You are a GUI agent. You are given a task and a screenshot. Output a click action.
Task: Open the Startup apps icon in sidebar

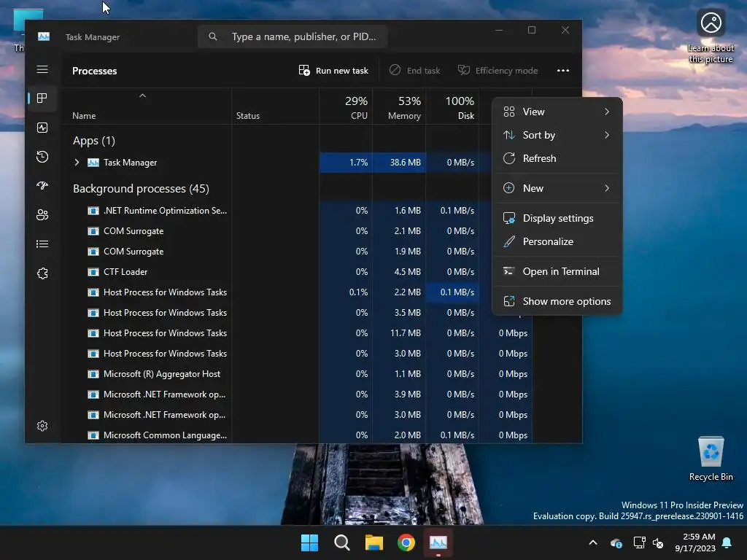click(42, 186)
